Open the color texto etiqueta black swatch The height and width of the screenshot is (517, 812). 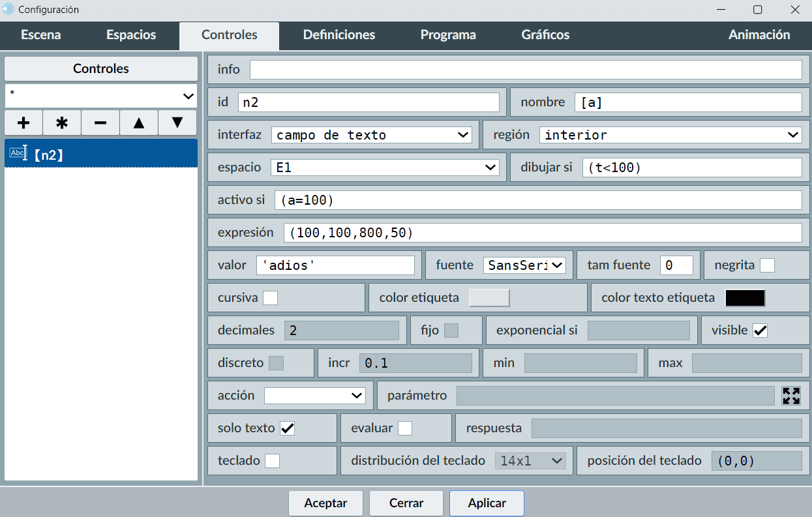(745, 298)
